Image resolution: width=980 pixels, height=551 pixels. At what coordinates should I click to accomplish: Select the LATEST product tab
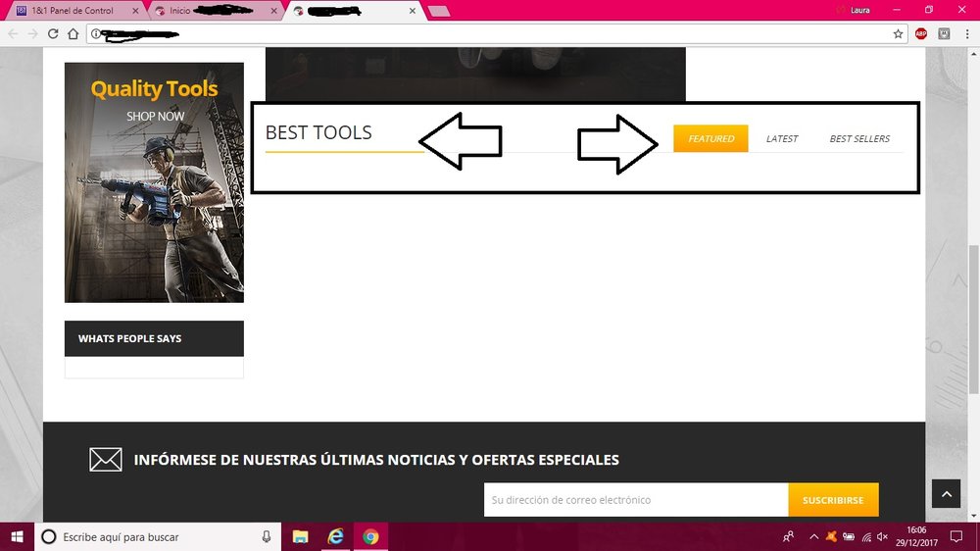782,139
